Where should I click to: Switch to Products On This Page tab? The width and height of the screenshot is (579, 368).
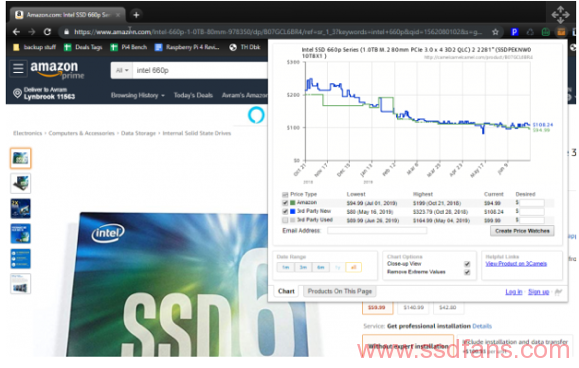(x=340, y=291)
